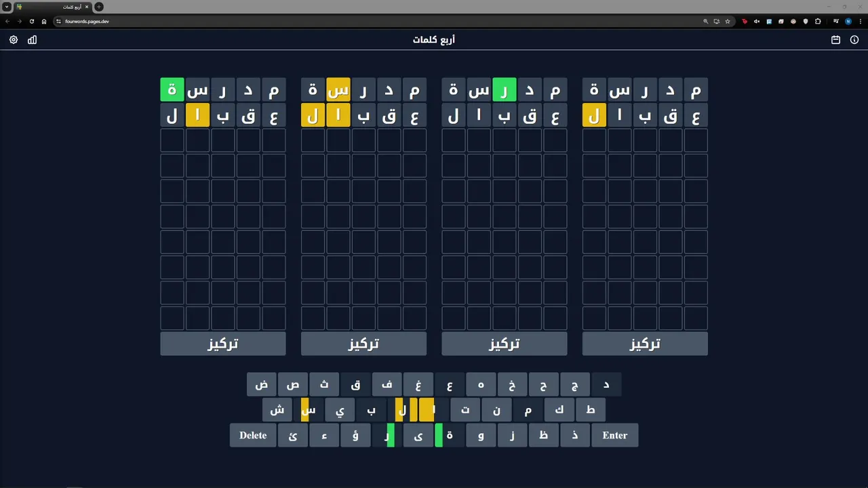This screenshot has height=488, width=868.
Task: Tap the ق key on keyboard
Action: [355, 384]
